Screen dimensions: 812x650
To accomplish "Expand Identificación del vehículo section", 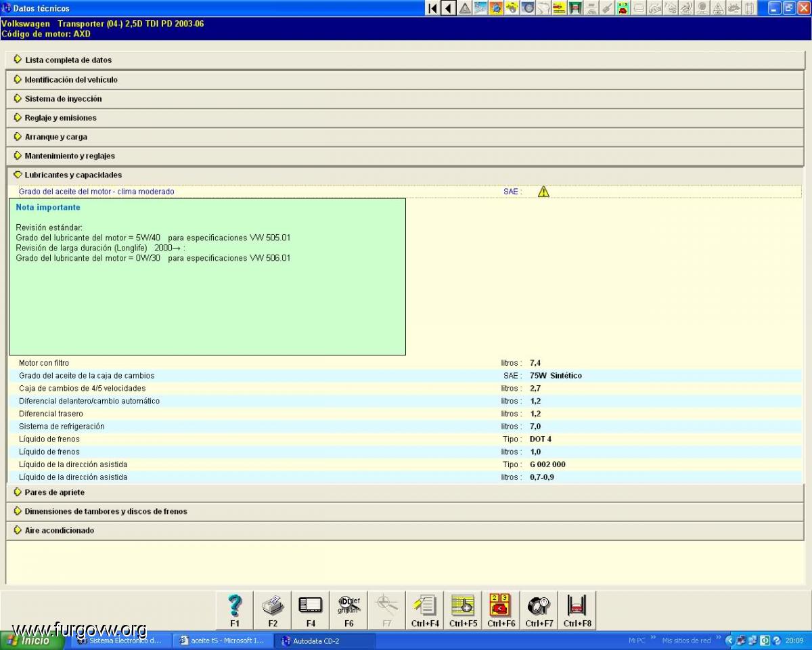I will [405, 79].
